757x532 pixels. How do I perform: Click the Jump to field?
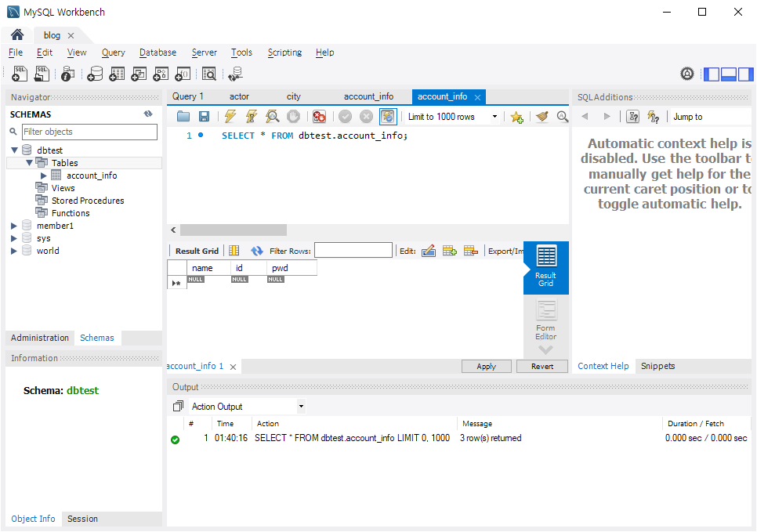(x=711, y=116)
